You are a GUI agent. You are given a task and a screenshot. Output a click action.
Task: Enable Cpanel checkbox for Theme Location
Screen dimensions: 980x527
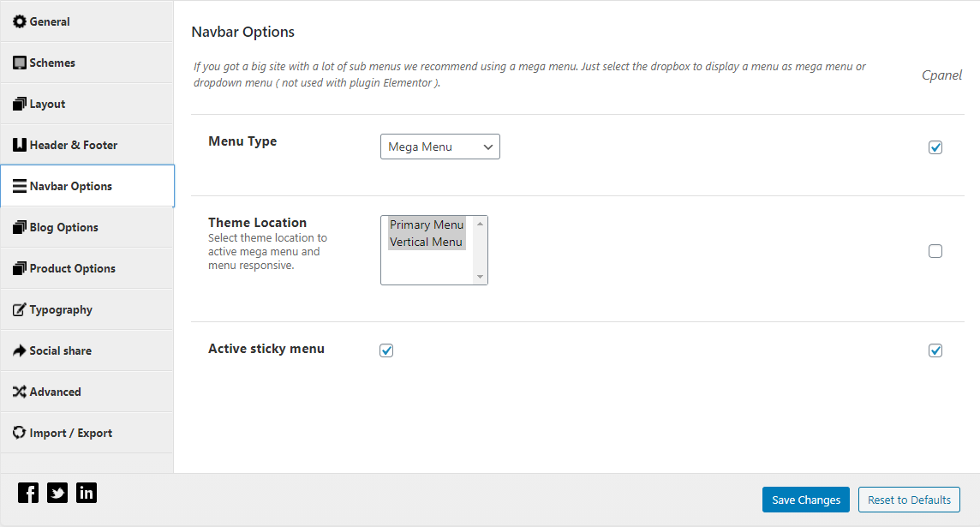click(x=935, y=251)
